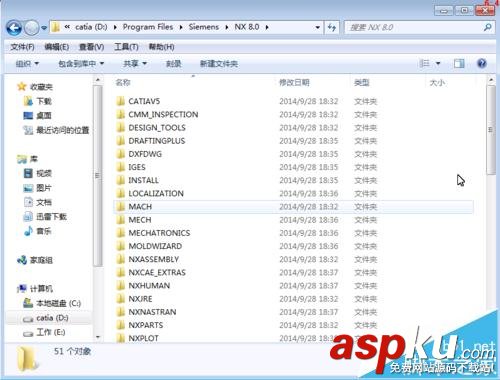The width and height of the screenshot is (500, 380).
Task: Click the DRAFTINGPLUS folder icon
Action: [x=121, y=141]
